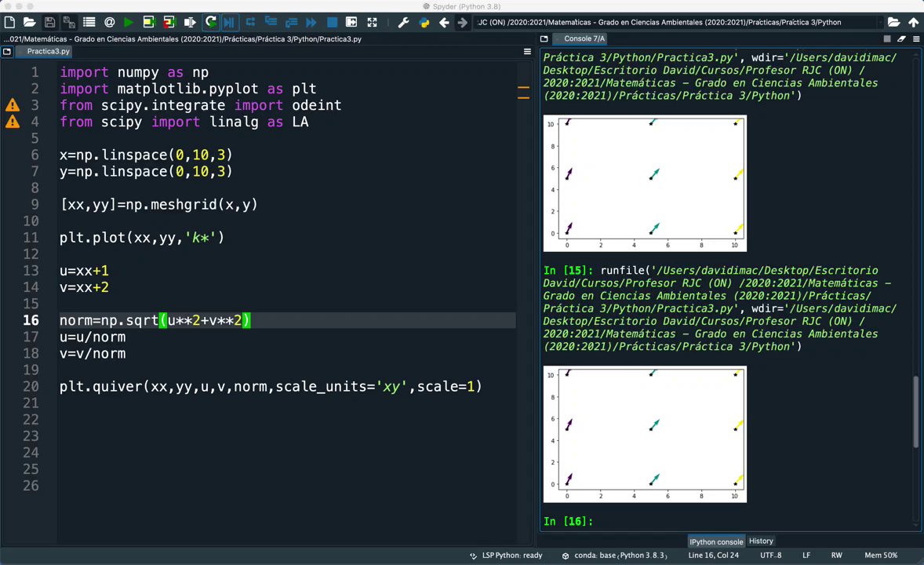Save all open files
This screenshot has width=924, height=565.
69,23
